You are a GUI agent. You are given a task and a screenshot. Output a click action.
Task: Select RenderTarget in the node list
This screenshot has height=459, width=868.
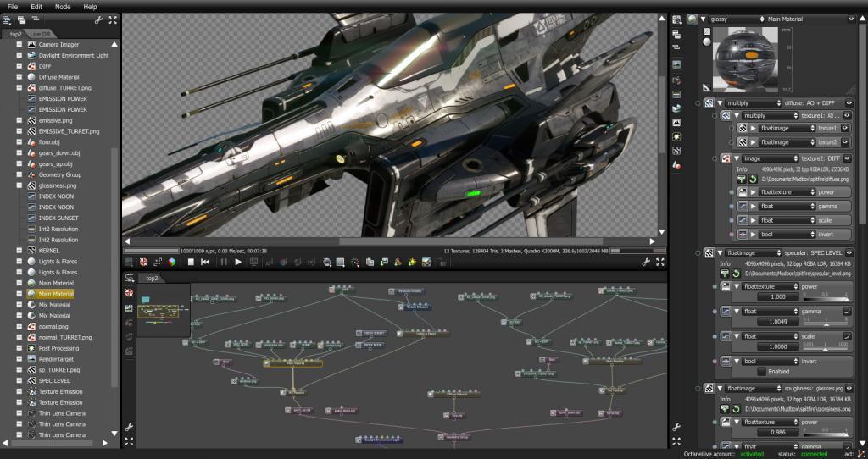(56, 359)
